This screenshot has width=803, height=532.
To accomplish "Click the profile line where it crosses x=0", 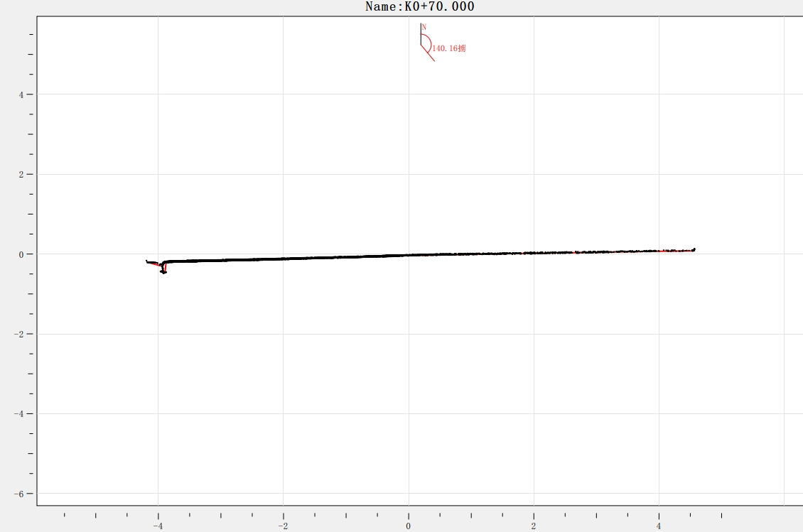I will pyautogui.click(x=409, y=255).
